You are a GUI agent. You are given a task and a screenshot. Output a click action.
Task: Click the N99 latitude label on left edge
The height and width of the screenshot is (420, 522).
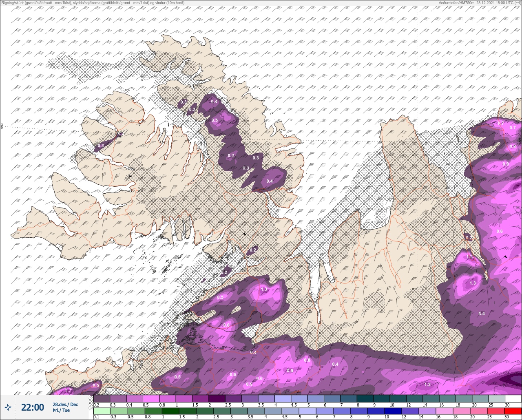click(2, 127)
